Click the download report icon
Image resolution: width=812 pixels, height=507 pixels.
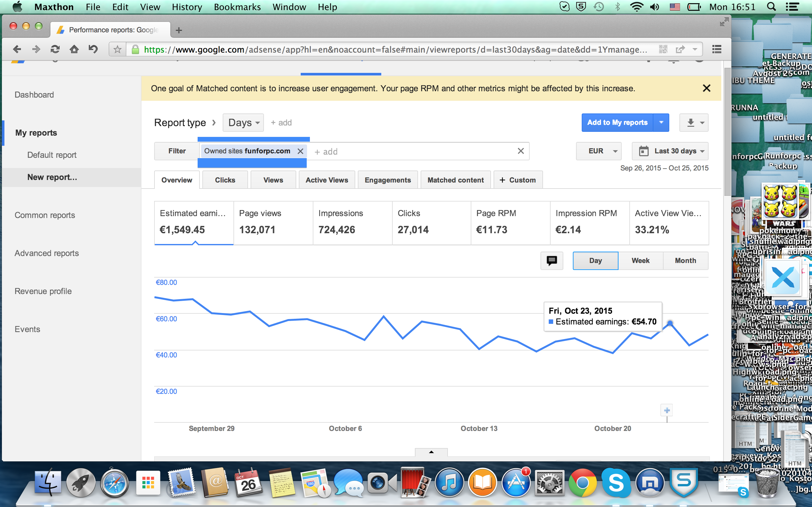coord(690,123)
